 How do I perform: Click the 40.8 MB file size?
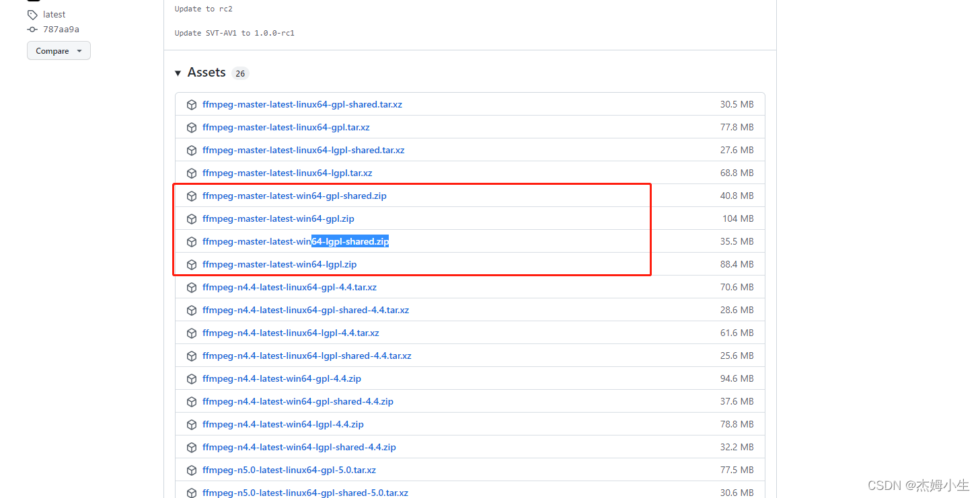pyautogui.click(x=737, y=196)
